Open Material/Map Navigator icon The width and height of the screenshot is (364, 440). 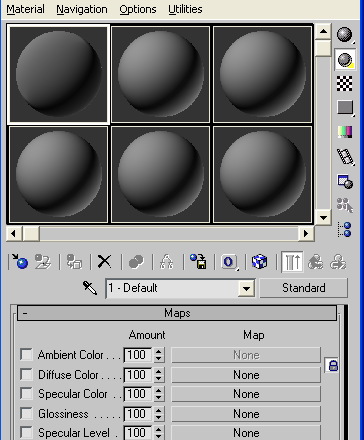coord(345,230)
